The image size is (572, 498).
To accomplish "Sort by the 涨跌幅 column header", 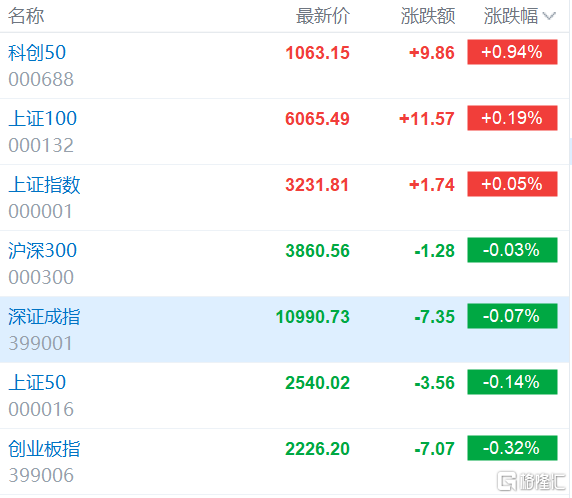I will (511, 16).
